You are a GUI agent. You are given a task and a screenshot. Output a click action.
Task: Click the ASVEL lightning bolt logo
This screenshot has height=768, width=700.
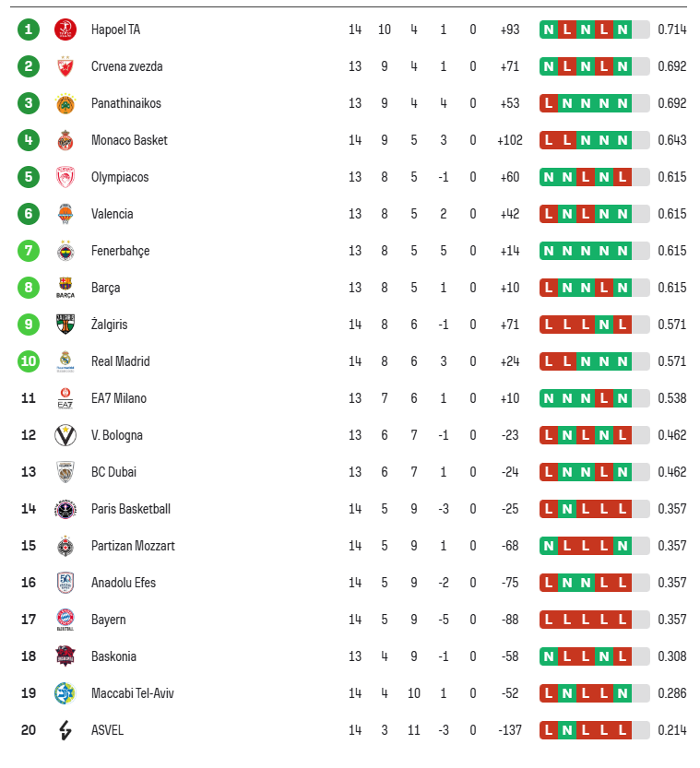[x=65, y=730]
